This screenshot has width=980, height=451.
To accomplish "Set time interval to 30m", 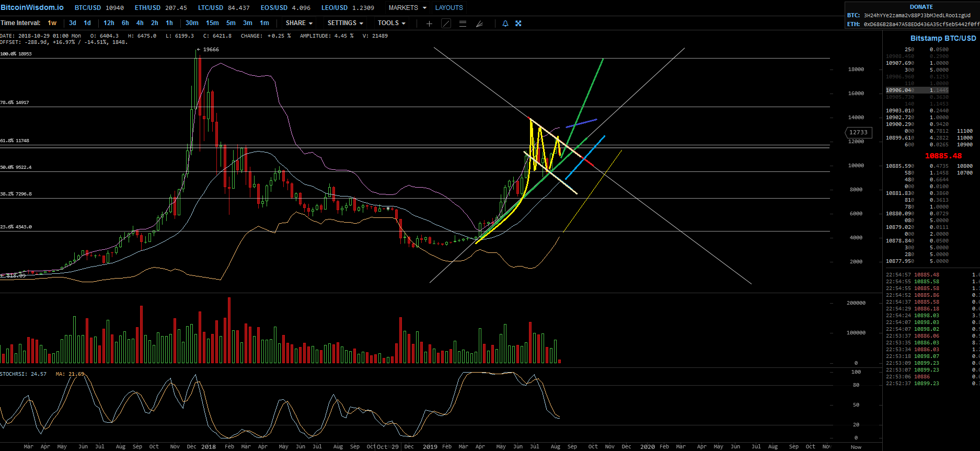I will (x=192, y=23).
